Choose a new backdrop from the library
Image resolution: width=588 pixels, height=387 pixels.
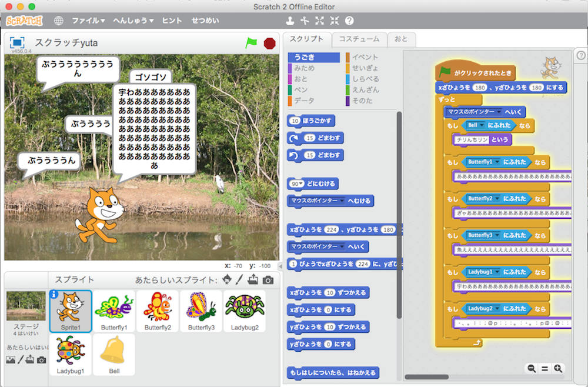pyautogui.click(x=11, y=360)
